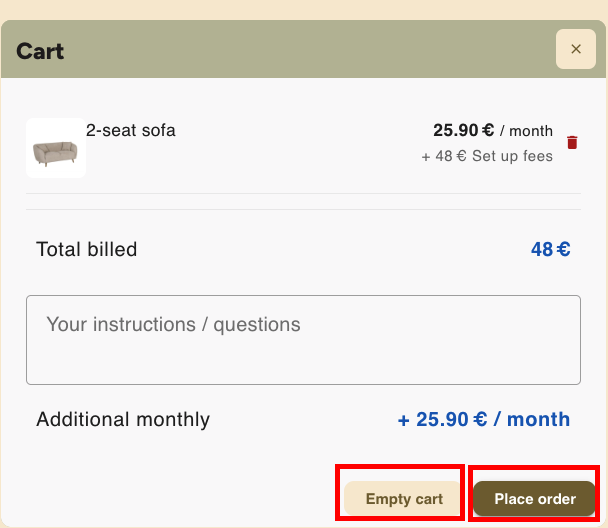Click the blank space right of 'Total billed'
608x528 pixels.
point(330,249)
